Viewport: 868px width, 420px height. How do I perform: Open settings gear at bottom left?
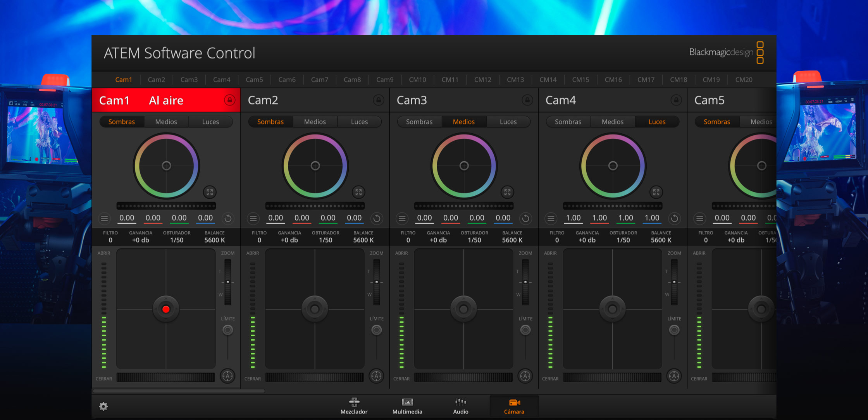coord(103,406)
